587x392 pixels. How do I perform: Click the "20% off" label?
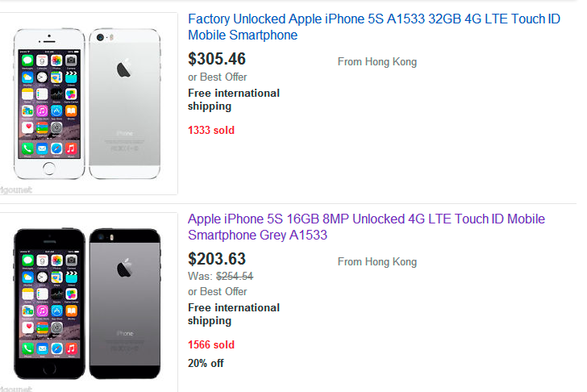206,363
